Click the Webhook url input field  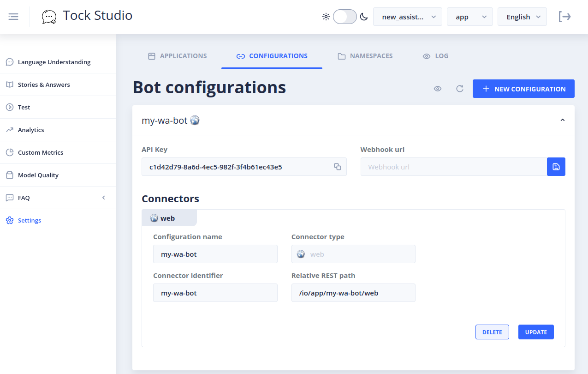pyautogui.click(x=453, y=167)
